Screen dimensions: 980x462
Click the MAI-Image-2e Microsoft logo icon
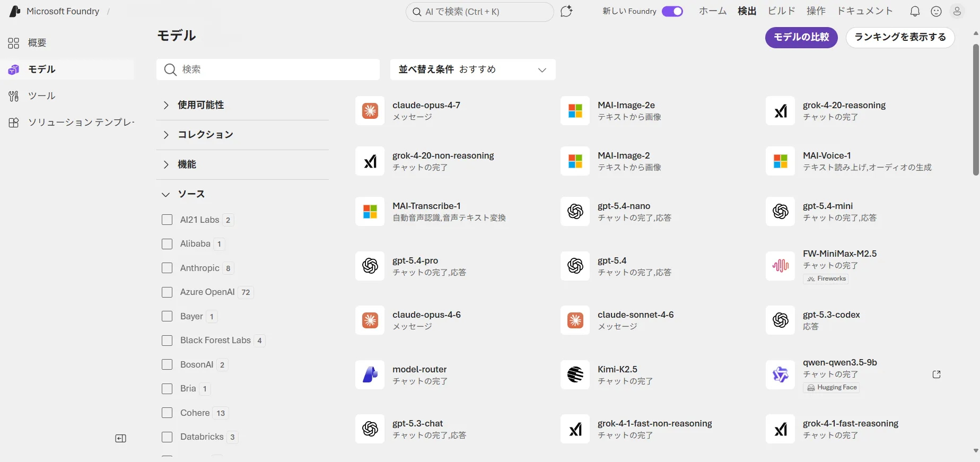click(x=575, y=110)
